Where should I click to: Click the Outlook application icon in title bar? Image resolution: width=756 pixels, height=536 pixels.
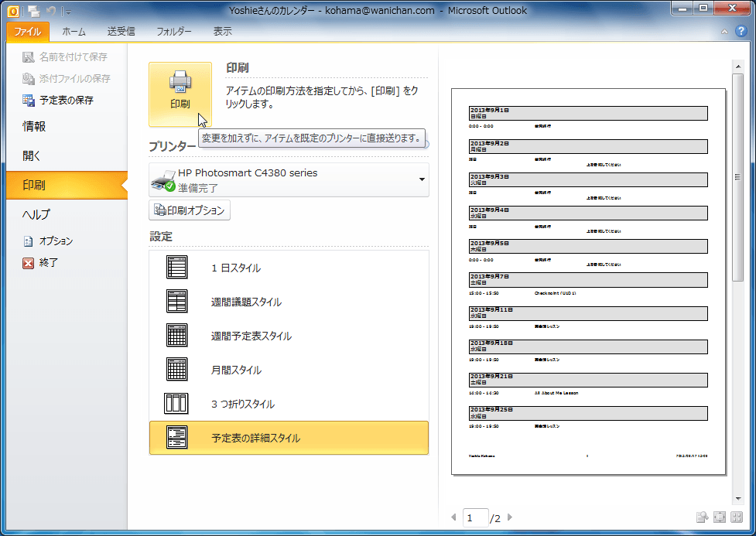[13, 11]
